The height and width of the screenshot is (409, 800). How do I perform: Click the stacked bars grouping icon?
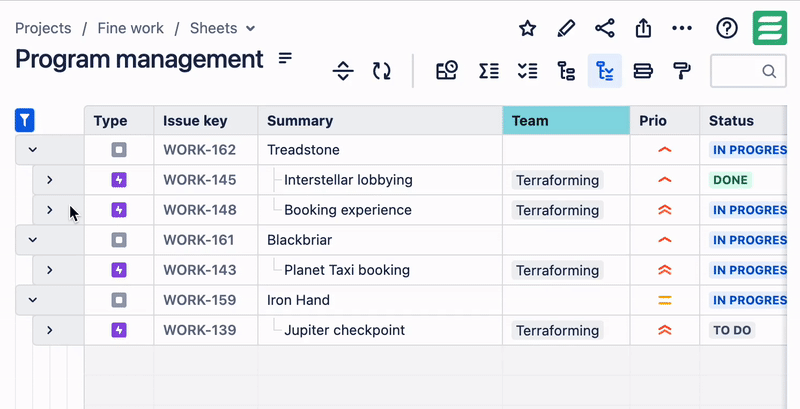click(643, 71)
